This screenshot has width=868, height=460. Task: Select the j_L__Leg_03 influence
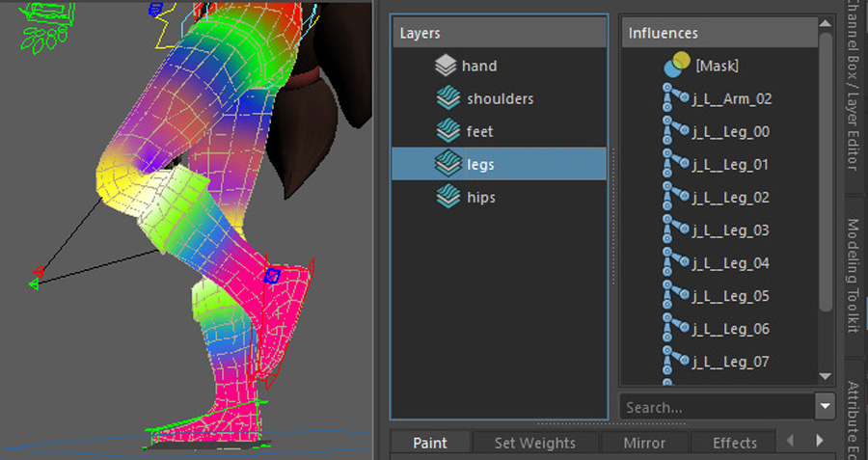tap(731, 230)
